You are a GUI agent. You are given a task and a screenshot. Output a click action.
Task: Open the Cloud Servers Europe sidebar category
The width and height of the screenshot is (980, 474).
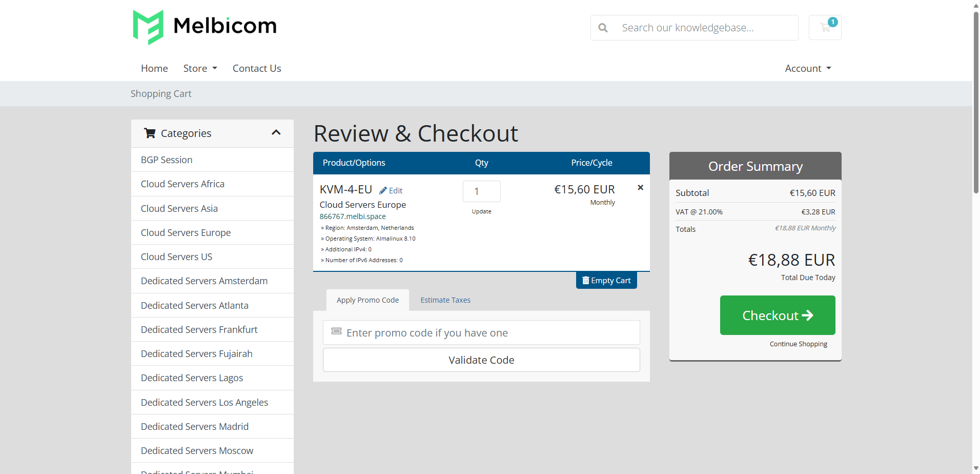212,232
